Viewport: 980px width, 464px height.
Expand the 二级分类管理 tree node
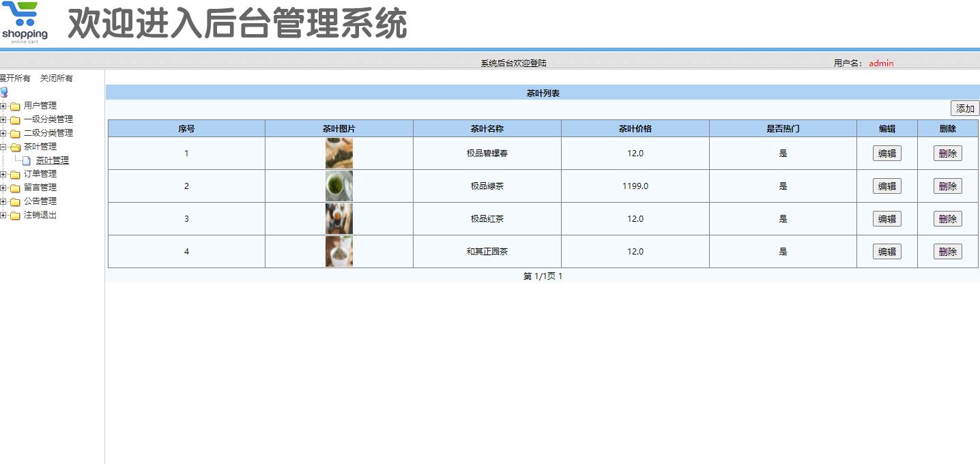(4, 132)
